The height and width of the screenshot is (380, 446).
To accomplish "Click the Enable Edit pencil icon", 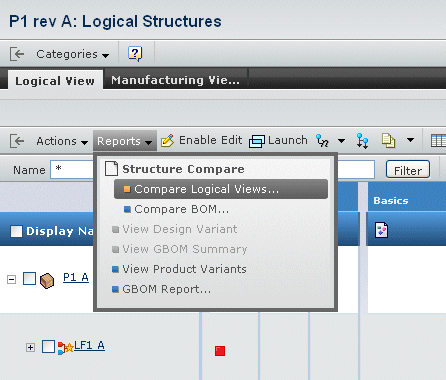I will [x=167, y=141].
